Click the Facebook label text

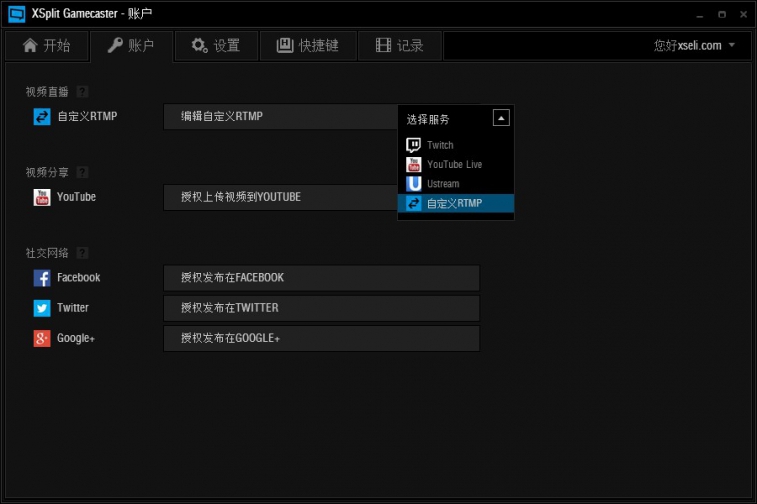click(79, 278)
